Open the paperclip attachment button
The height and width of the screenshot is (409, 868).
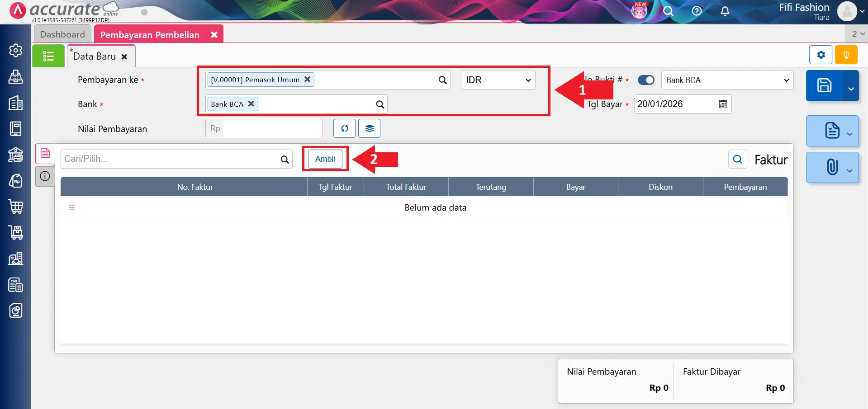click(832, 167)
